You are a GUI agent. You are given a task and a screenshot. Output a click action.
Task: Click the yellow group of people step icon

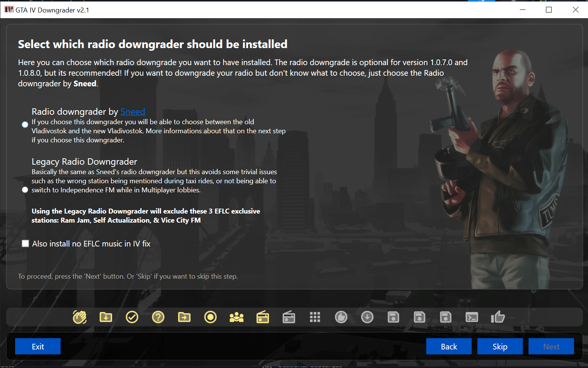(236, 317)
